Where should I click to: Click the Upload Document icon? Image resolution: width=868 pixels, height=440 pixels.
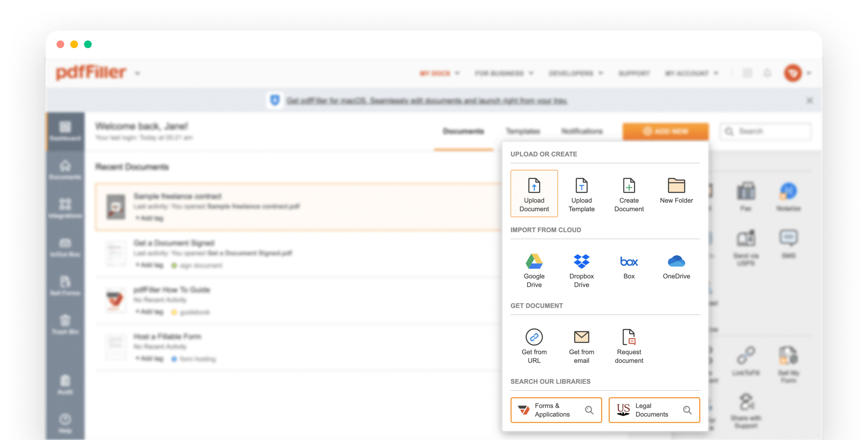534,193
